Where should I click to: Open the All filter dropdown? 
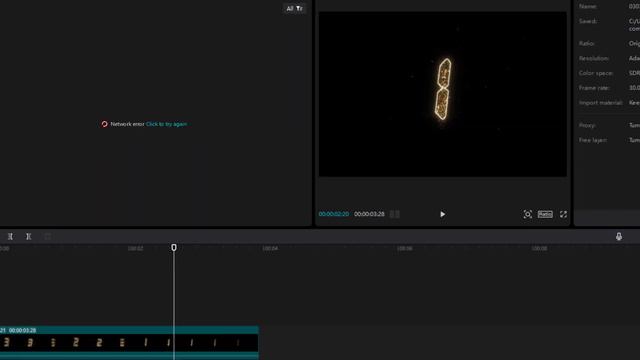[294, 9]
